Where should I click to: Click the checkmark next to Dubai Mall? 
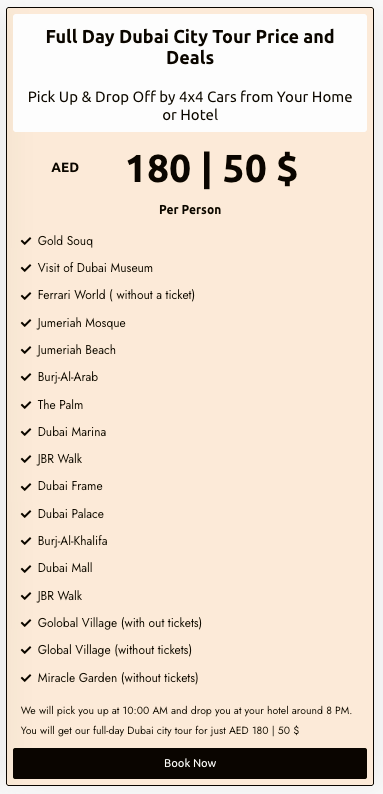pos(26,569)
